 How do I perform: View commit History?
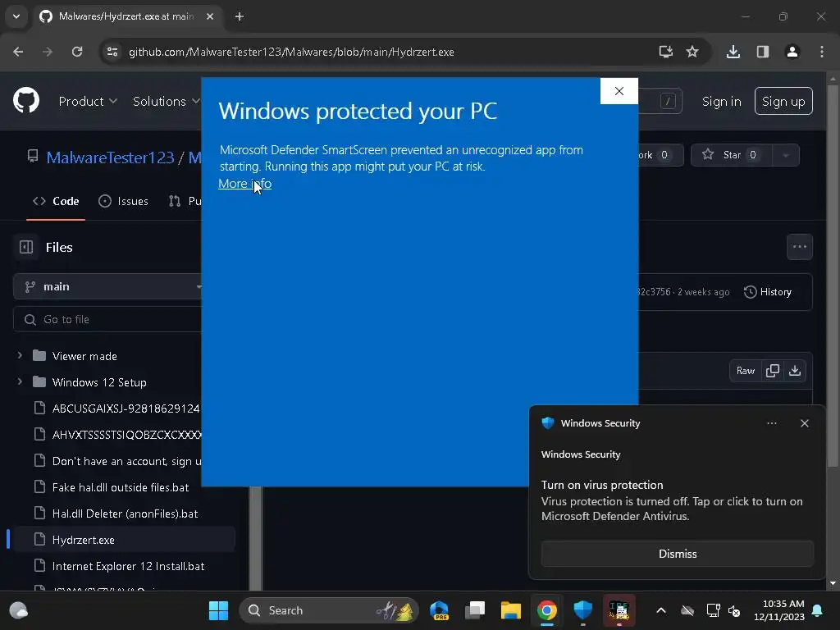pos(768,292)
